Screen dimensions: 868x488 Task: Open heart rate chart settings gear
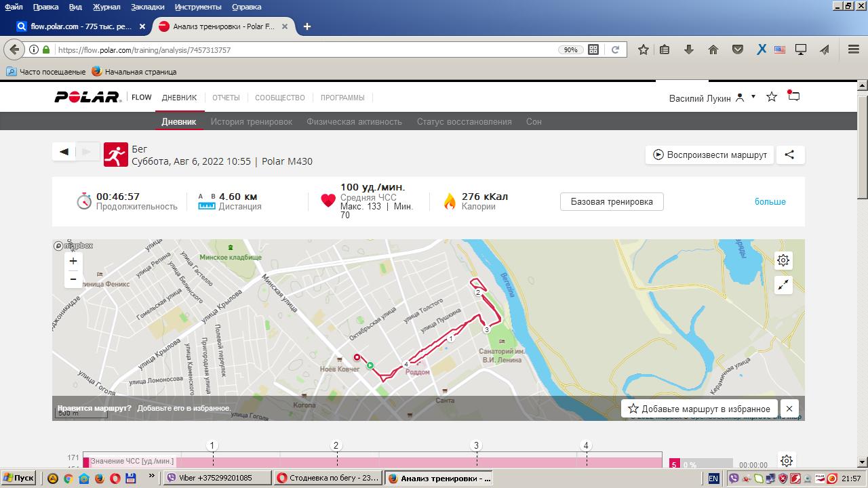coord(786,461)
